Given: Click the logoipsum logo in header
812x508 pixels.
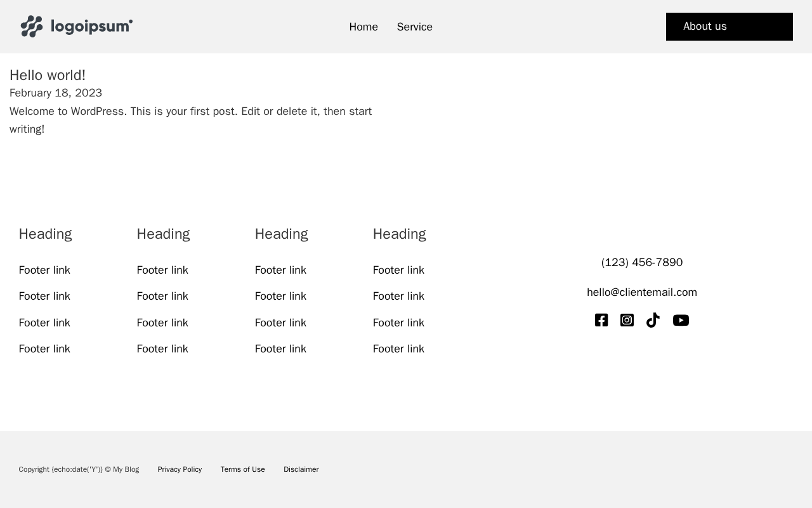Looking at the screenshot, I should tap(76, 27).
